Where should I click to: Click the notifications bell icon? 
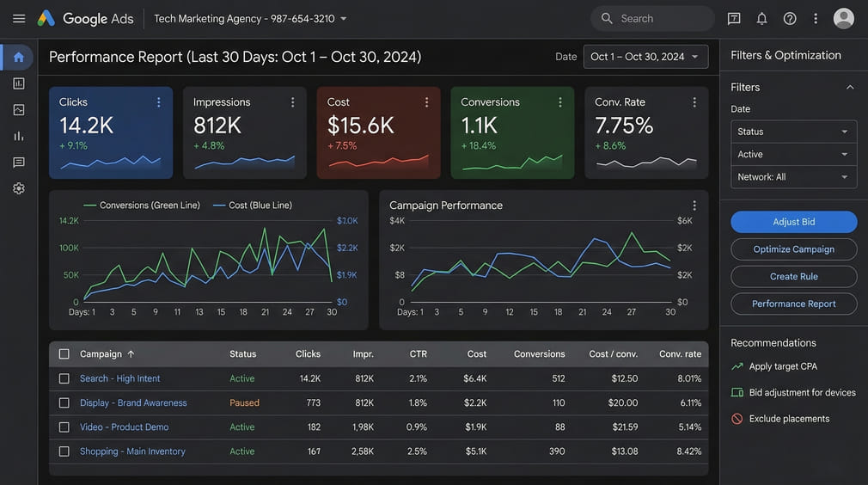pos(761,18)
